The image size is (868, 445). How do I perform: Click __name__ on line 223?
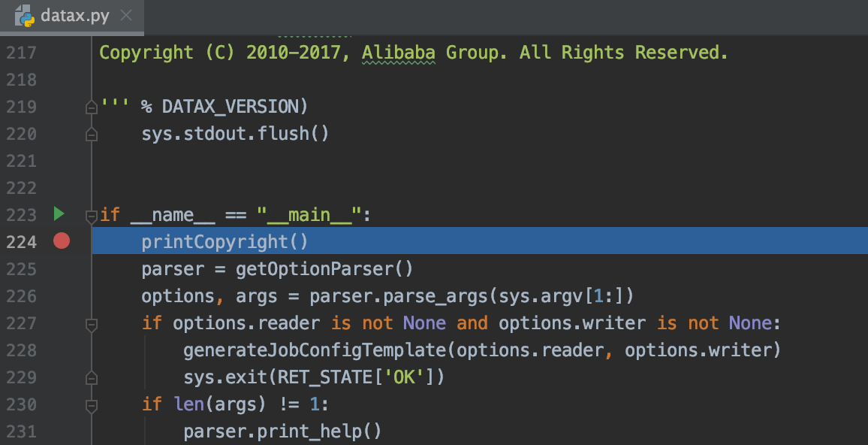point(173,215)
